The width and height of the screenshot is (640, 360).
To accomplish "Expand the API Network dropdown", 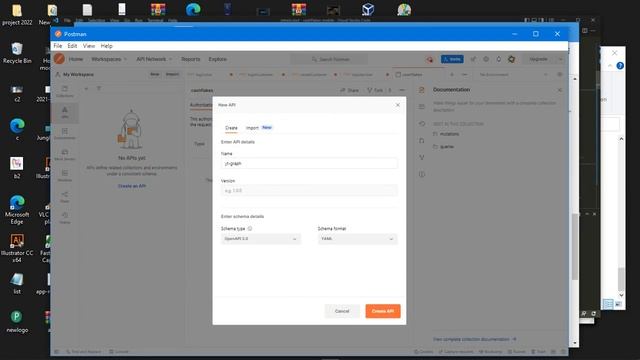I will (154, 59).
